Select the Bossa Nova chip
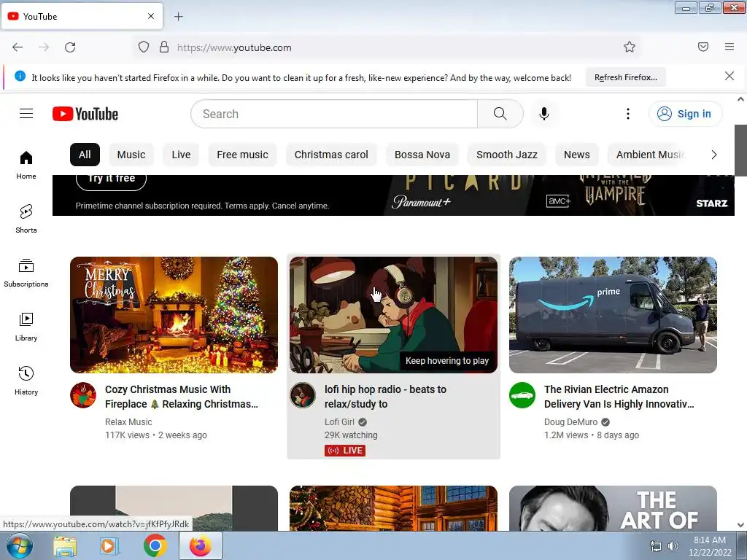747x560 pixels. point(422,155)
